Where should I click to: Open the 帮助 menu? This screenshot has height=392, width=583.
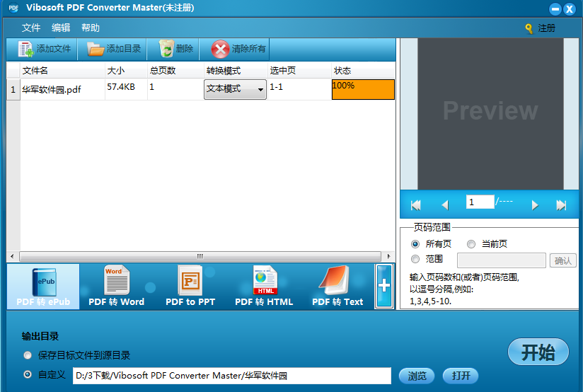[91, 28]
